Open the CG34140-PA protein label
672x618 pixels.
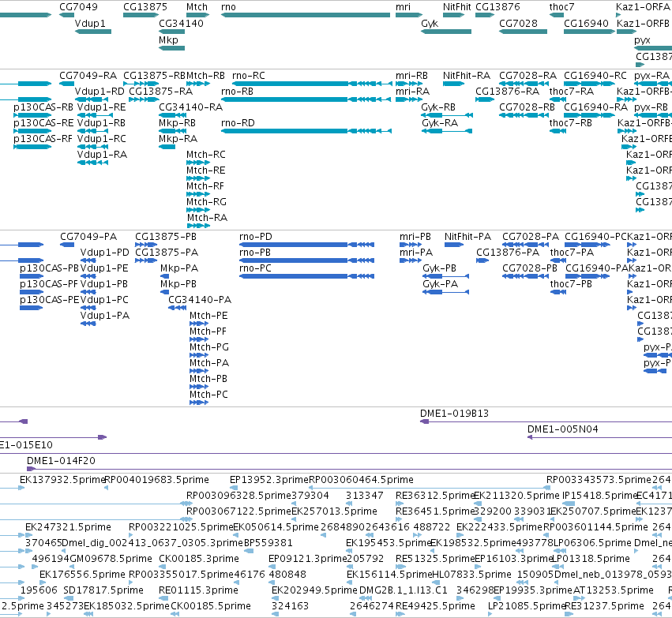(200, 300)
